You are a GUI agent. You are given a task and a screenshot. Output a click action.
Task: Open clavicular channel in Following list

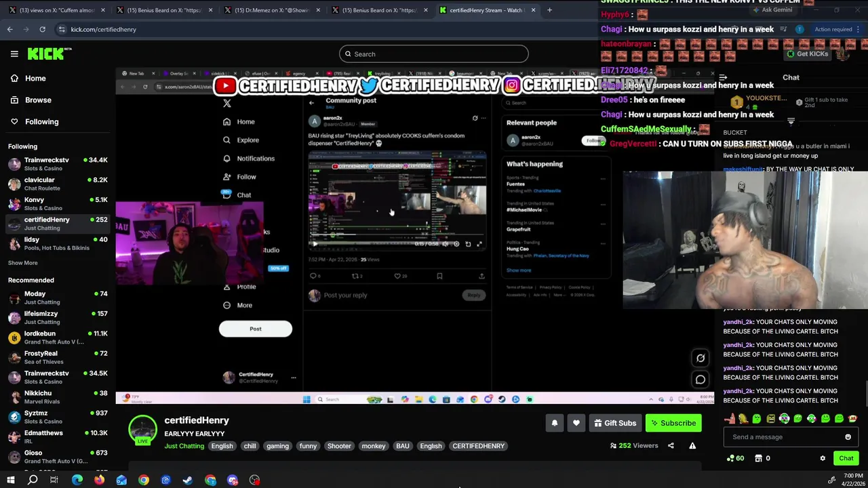pyautogui.click(x=58, y=184)
